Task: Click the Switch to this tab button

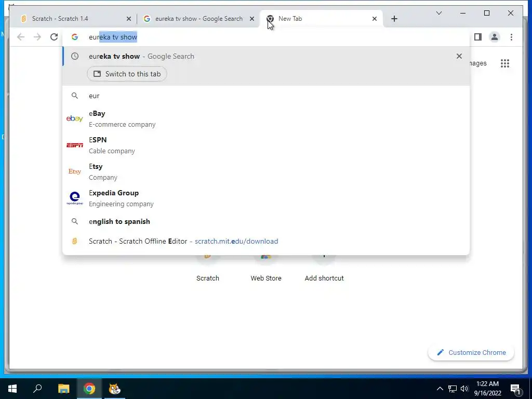Action: [127, 74]
